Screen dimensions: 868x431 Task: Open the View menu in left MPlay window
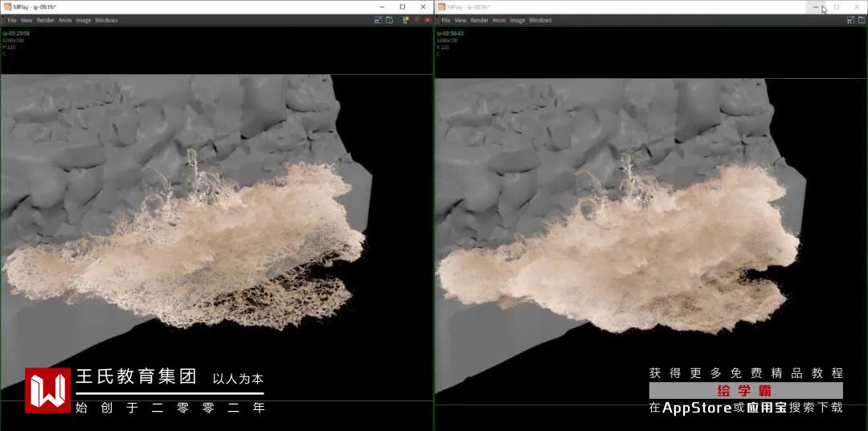click(x=27, y=20)
